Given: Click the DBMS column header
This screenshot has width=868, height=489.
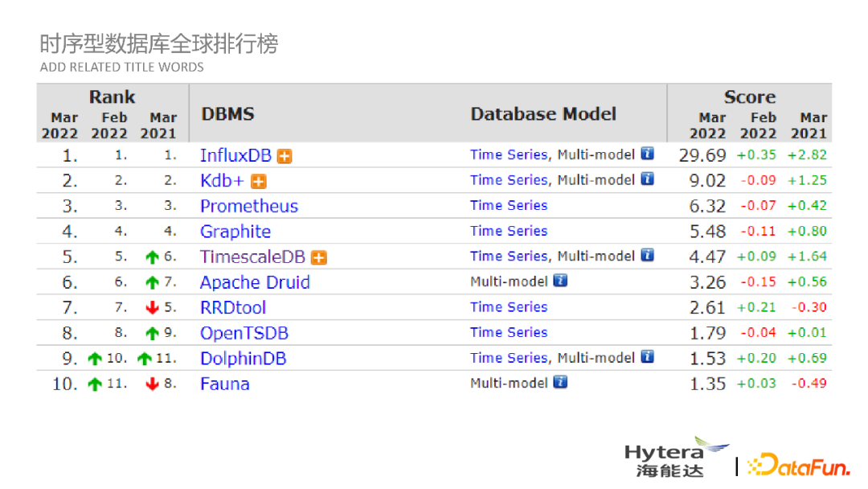Looking at the screenshot, I should click(x=227, y=113).
